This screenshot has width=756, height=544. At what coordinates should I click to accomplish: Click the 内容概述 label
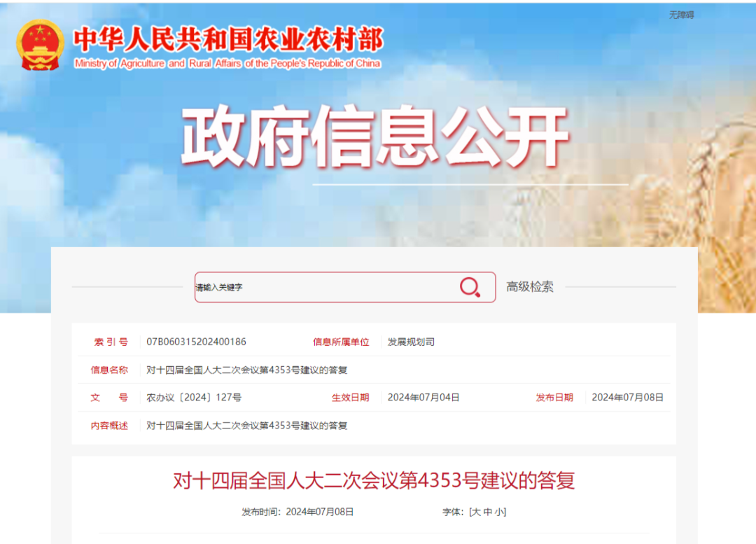tap(109, 426)
